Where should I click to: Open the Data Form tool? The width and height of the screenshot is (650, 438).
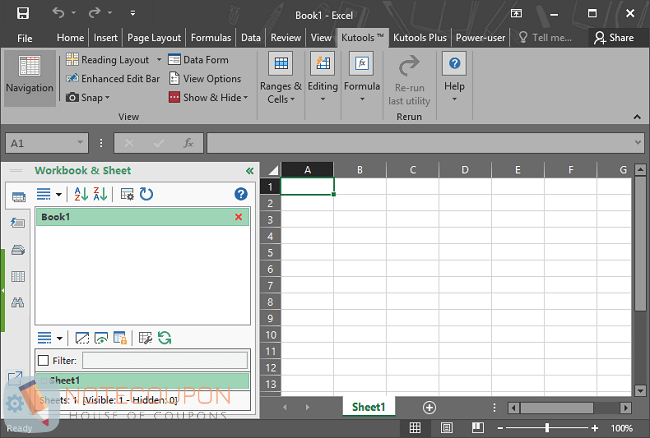pyautogui.click(x=198, y=60)
